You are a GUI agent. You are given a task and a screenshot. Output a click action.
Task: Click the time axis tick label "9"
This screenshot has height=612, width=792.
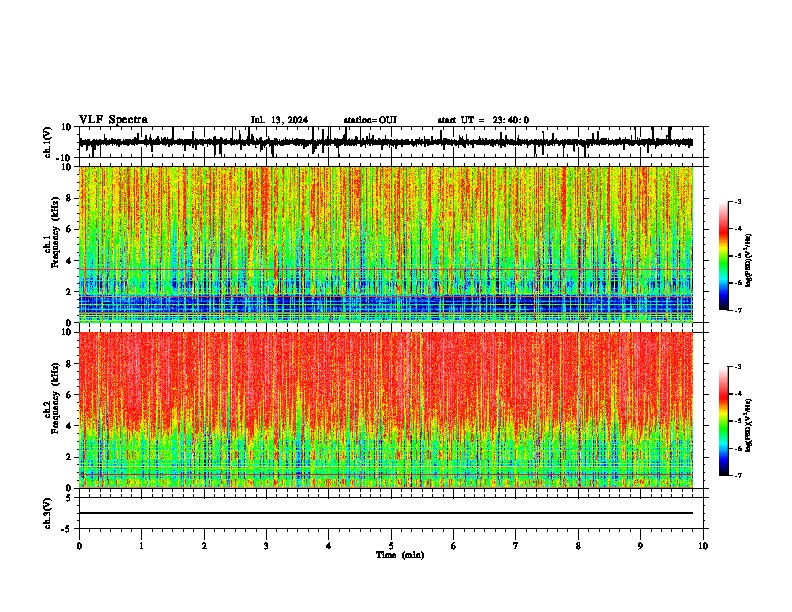pyautogui.click(x=640, y=546)
